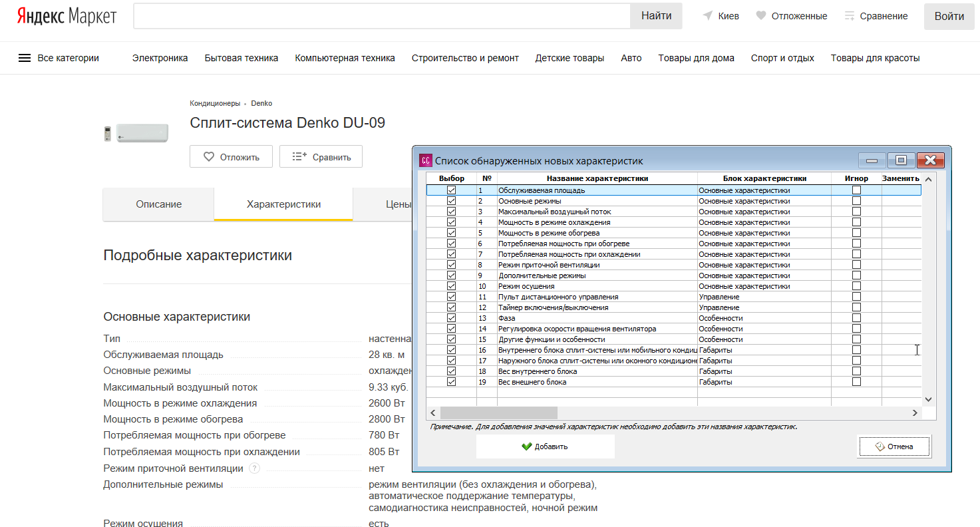Toggle Выбор checkbox for Максимальный воздушный поток
Image resolution: width=980 pixels, height=527 pixels.
(452, 212)
